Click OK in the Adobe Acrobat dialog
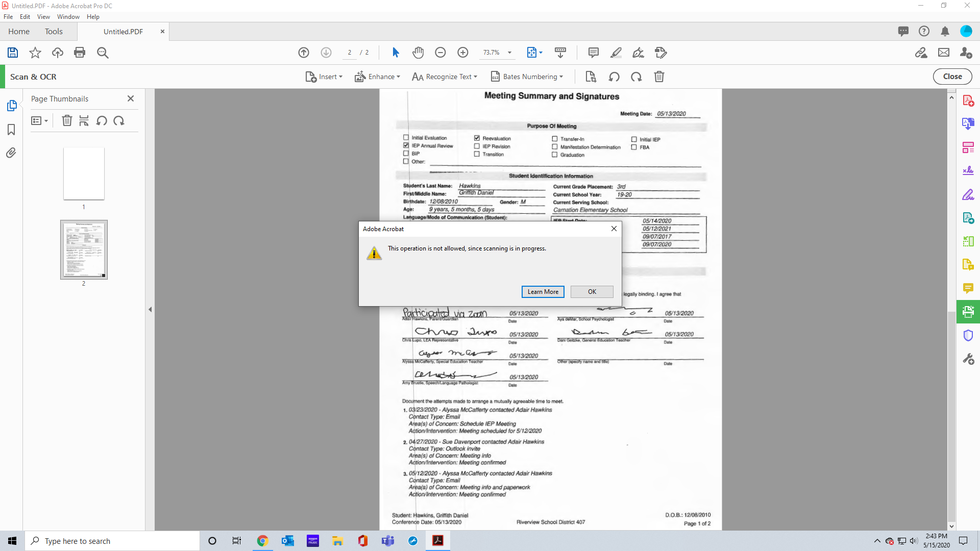980x551 pixels. 592,292
